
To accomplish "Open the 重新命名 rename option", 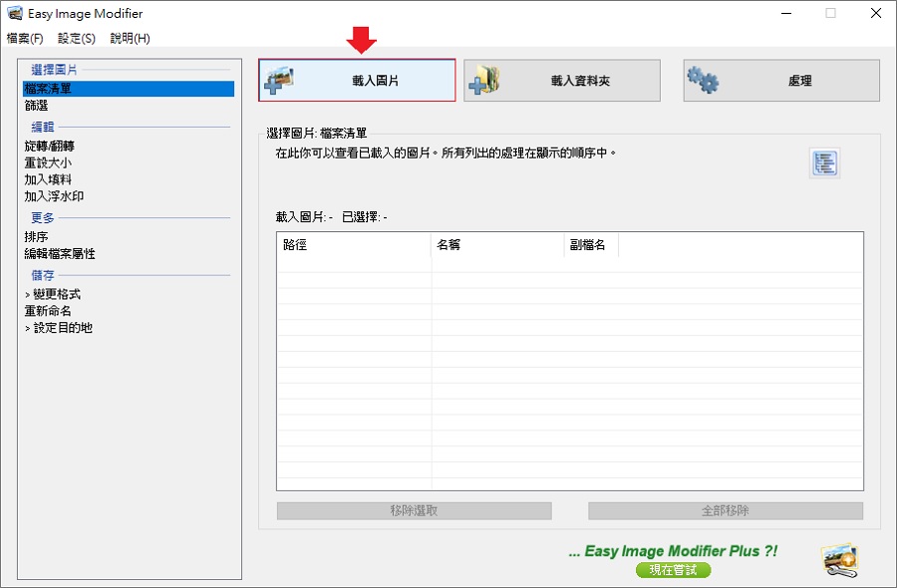I will [x=48, y=311].
